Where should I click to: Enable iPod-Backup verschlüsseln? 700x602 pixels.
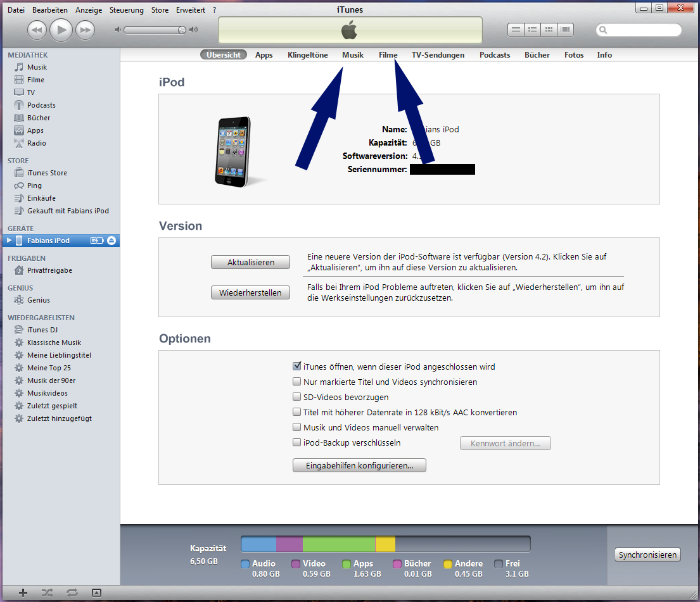click(x=297, y=442)
